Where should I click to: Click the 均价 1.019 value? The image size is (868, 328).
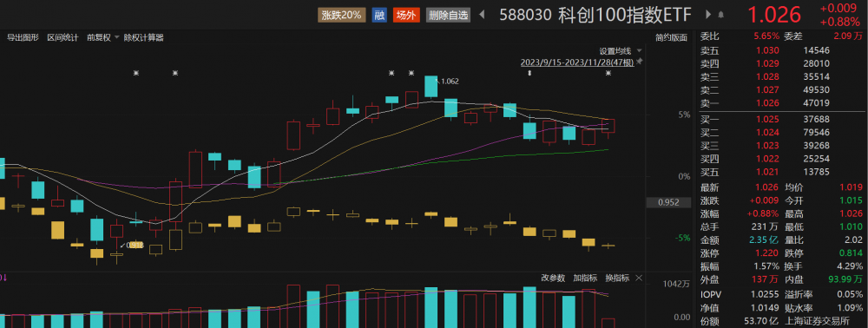click(852, 187)
